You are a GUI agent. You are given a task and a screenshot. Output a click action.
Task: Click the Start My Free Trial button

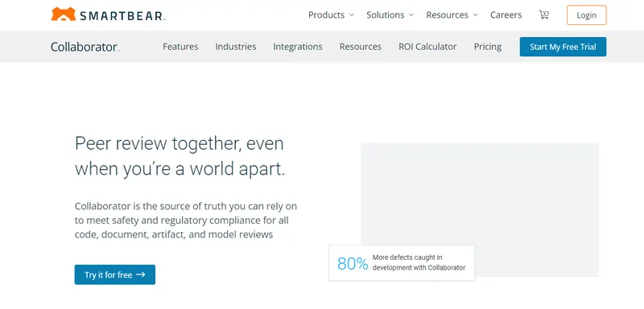[x=563, y=47]
